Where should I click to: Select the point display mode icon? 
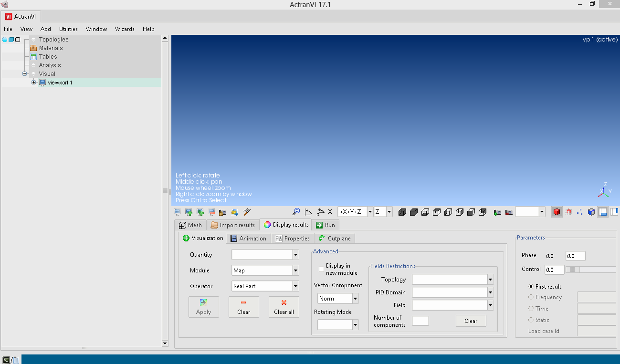pos(579,212)
